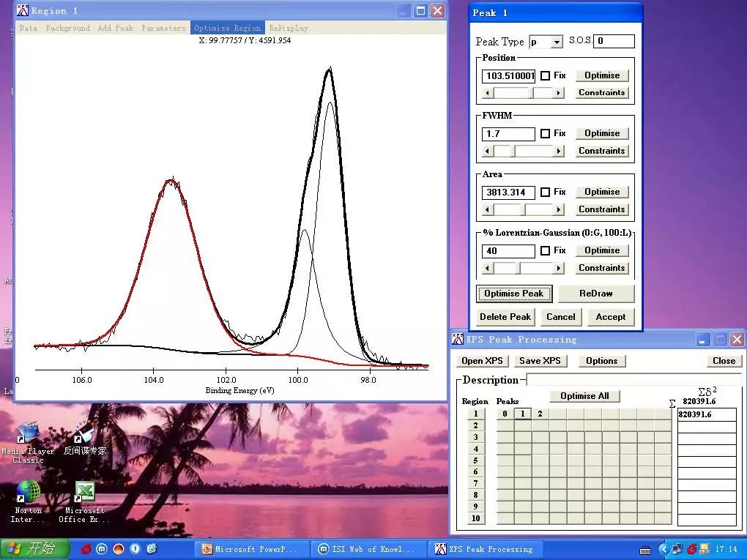
Task: Click the Region 1 window title icon
Action: 23,10
